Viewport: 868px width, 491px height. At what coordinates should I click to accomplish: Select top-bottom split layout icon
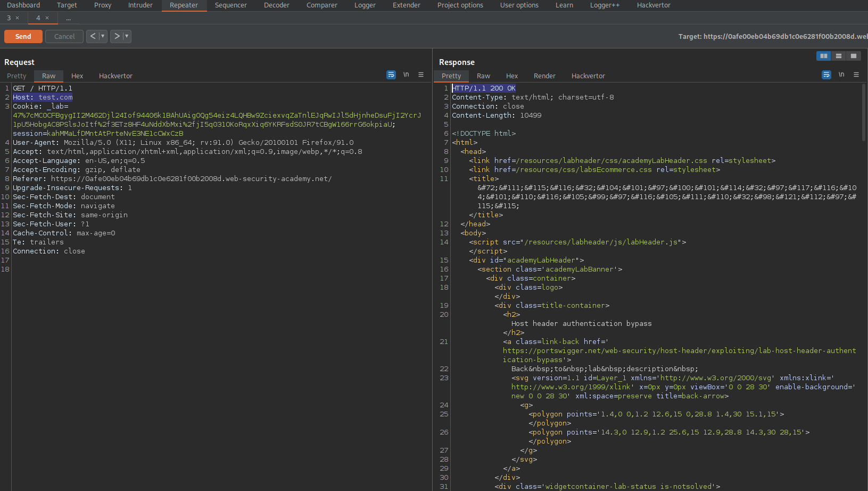839,56
